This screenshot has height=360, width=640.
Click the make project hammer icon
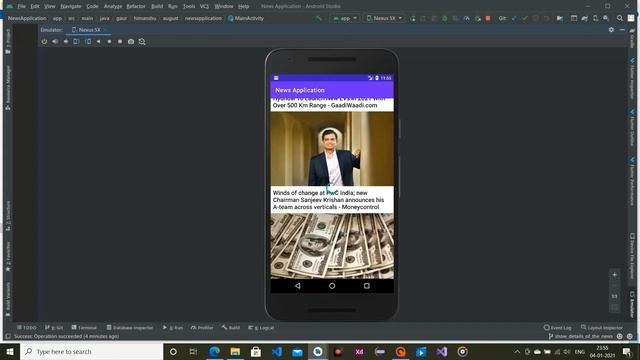point(318,18)
